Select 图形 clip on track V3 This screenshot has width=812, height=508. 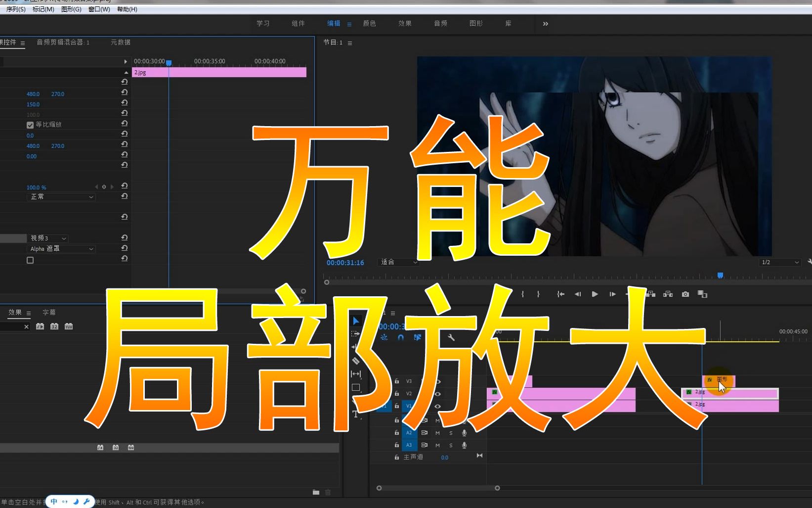[x=719, y=380]
